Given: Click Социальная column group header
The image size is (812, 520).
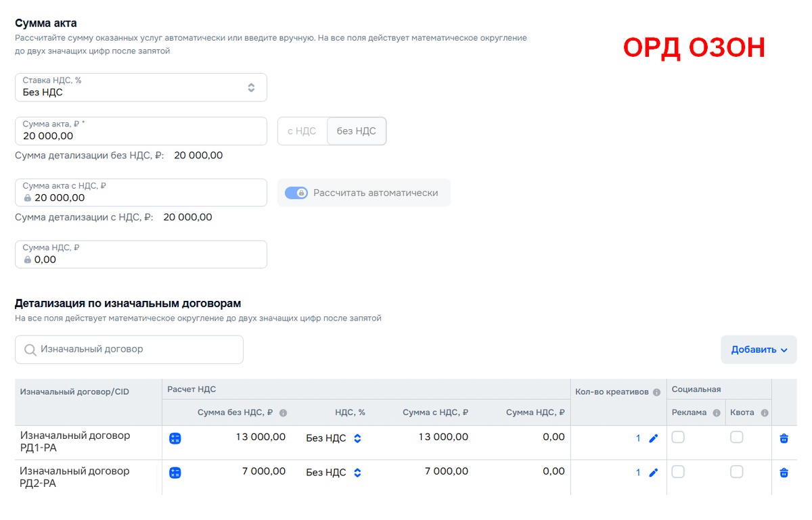Looking at the screenshot, I should pos(696,389).
